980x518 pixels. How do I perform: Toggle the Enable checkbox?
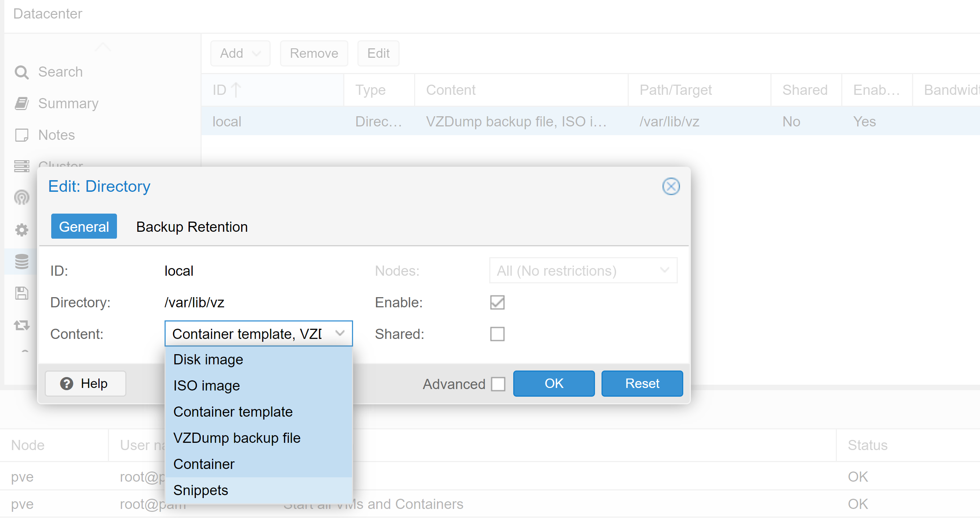(497, 302)
